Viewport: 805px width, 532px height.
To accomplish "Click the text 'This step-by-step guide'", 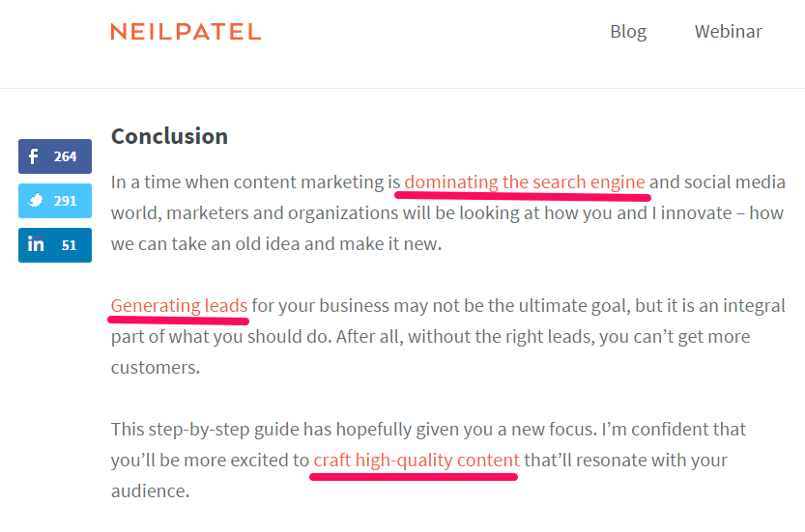I will pyautogui.click(x=206, y=429).
